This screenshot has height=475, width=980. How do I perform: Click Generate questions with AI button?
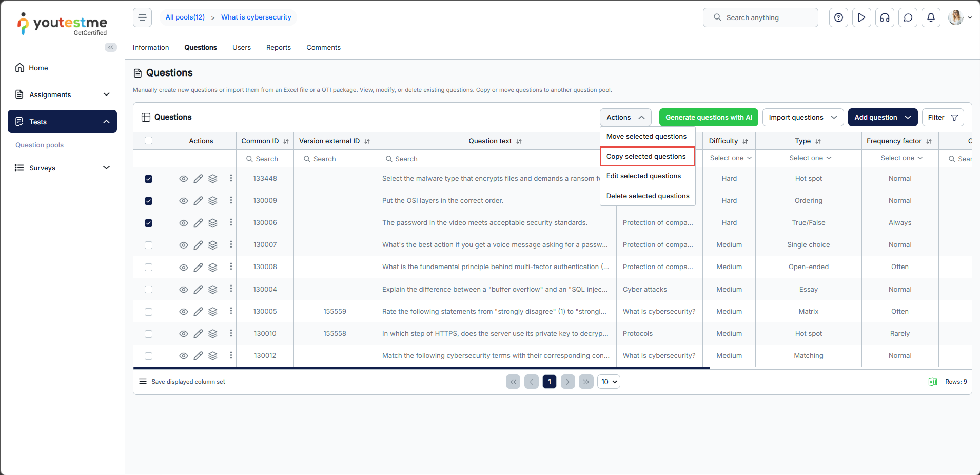click(709, 117)
